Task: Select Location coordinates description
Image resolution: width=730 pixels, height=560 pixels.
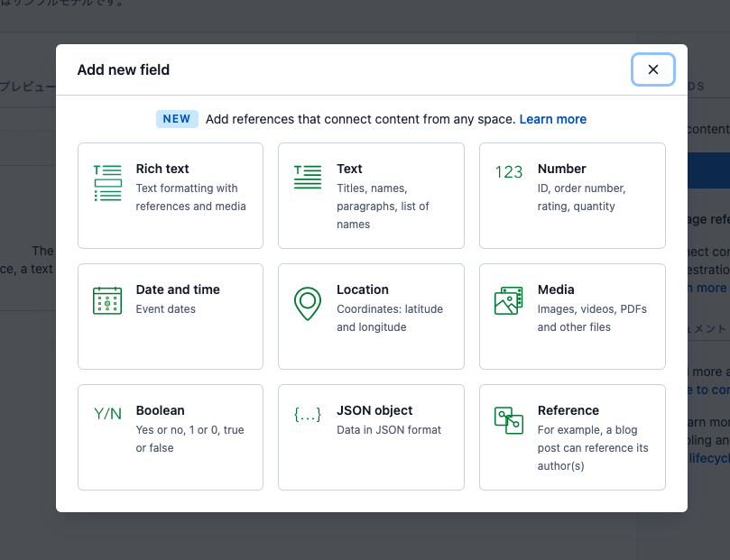Action: 390,318
